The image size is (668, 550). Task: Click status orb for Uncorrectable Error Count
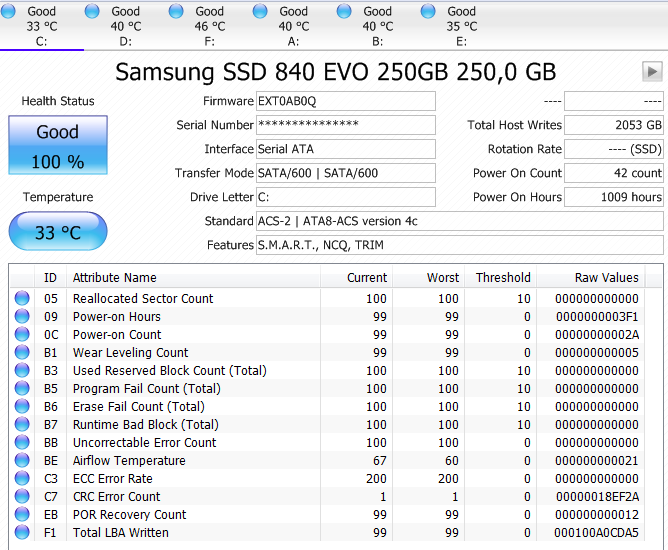[x=22, y=442]
